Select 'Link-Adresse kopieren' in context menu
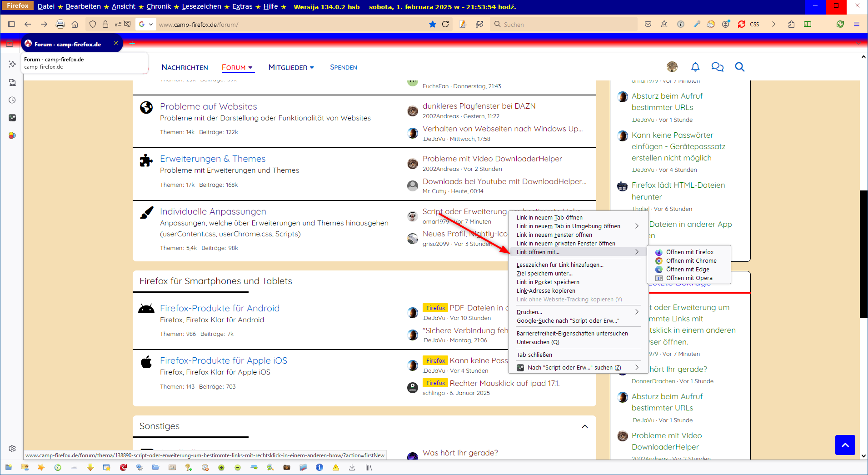This screenshot has height=475, width=868. coord(546,291)
